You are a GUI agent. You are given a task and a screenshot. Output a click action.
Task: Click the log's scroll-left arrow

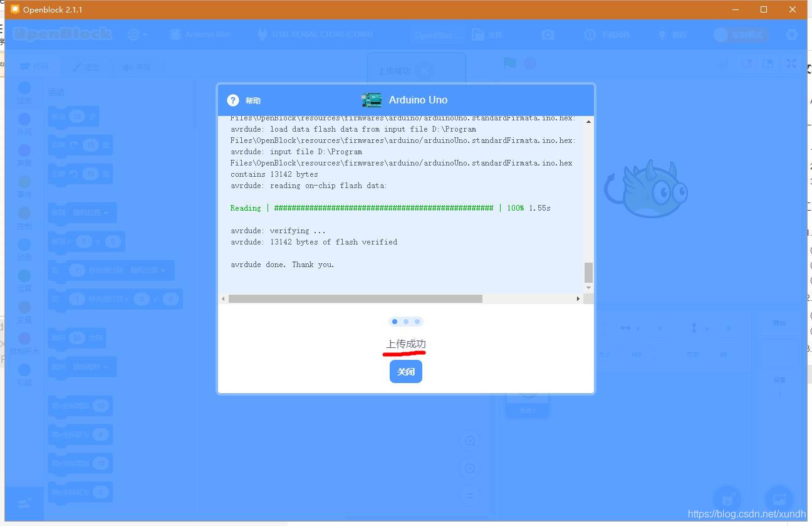(x=224, y=299)
